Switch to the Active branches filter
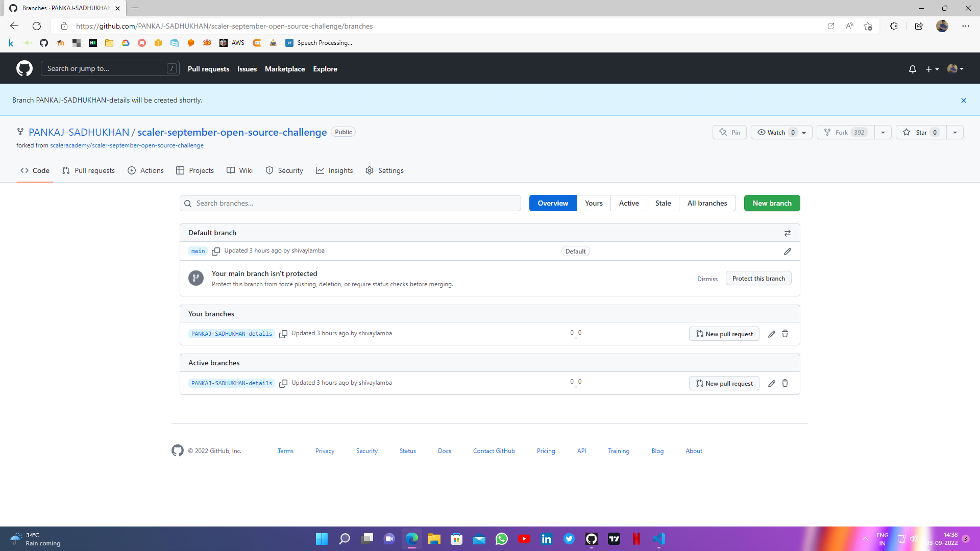The width and height of the screenshot is (980, 551). (628, 203)
